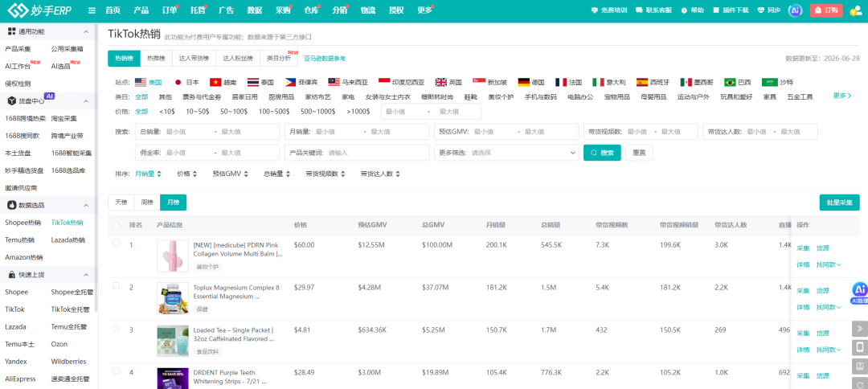Open 插件下载 plugin download

click(x=731, y=10)
